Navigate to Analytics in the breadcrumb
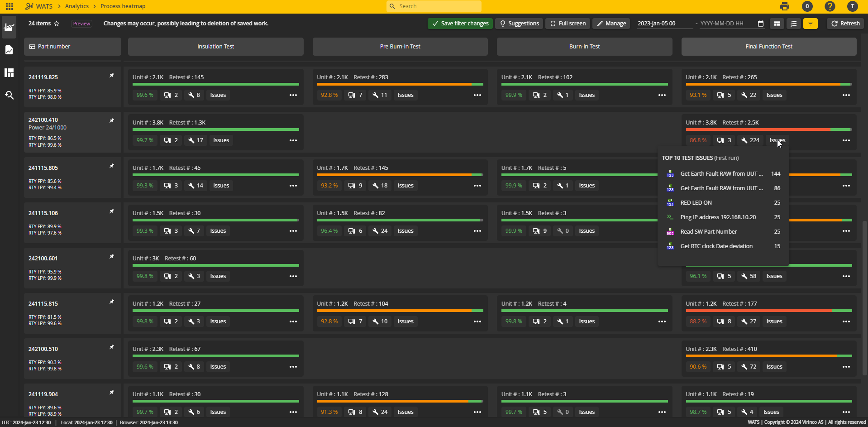This screenshot has width=868, height=427. (x=76, y=6)
